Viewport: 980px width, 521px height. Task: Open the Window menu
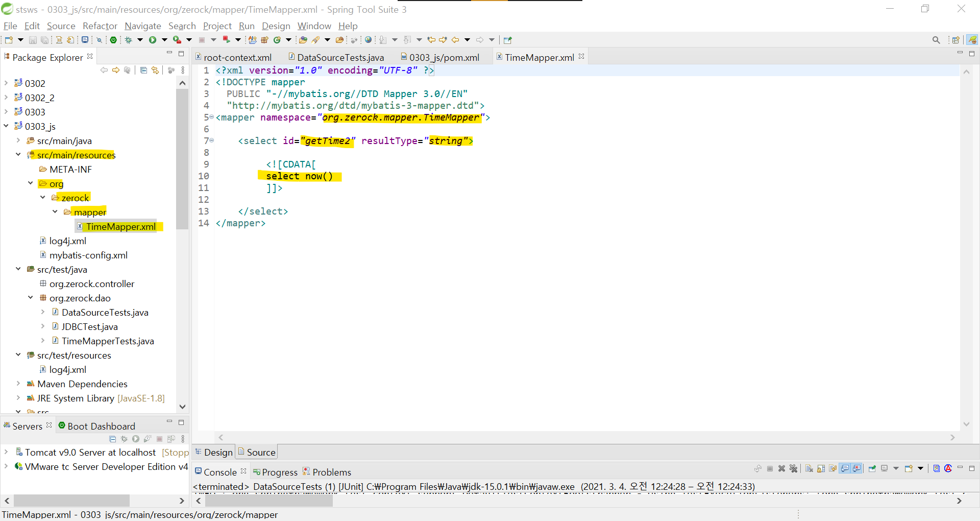pyautogui.click(x=314, y=26)
